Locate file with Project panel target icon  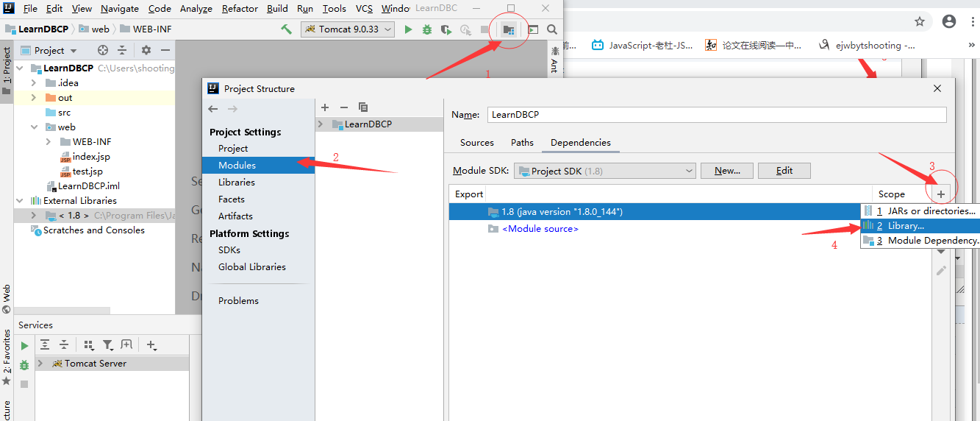(x=103, y=50)
